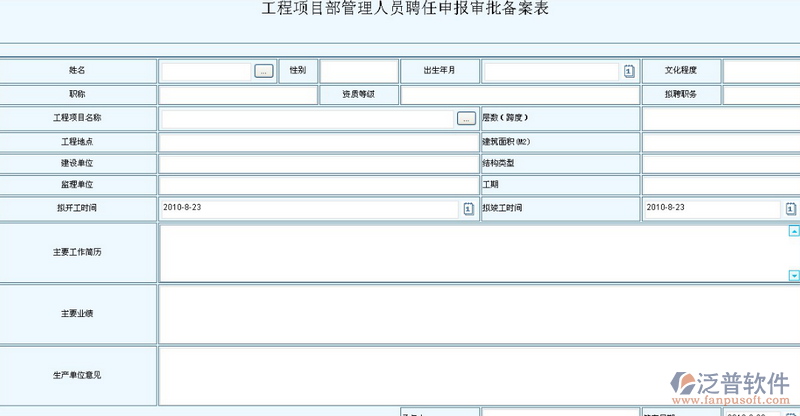The height and width of the screenshot is (416, 800).
Task: Open calendar picker for 出生年月
Action: click(630, 72)
